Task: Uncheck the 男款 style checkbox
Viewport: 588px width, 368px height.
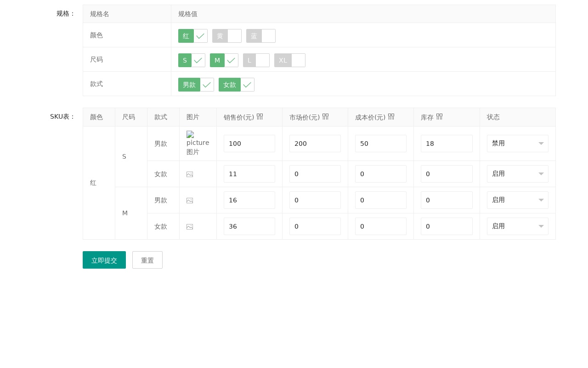Action: [x=196, y=85]
